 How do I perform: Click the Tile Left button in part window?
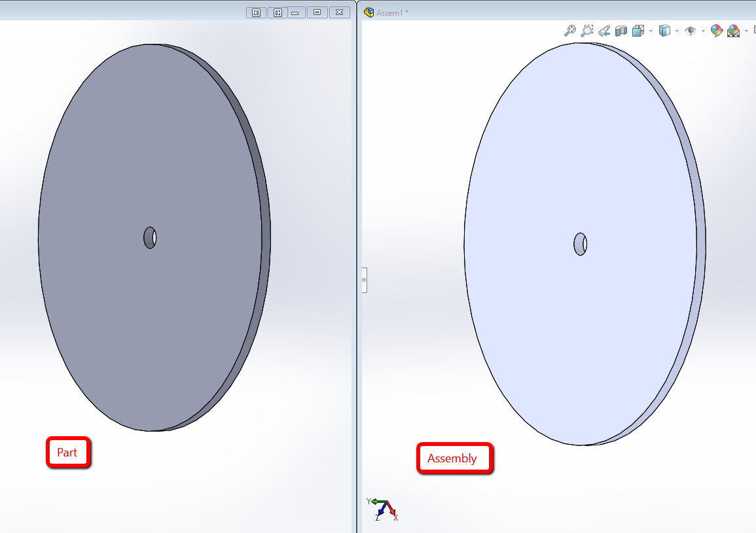click(256, 12)
